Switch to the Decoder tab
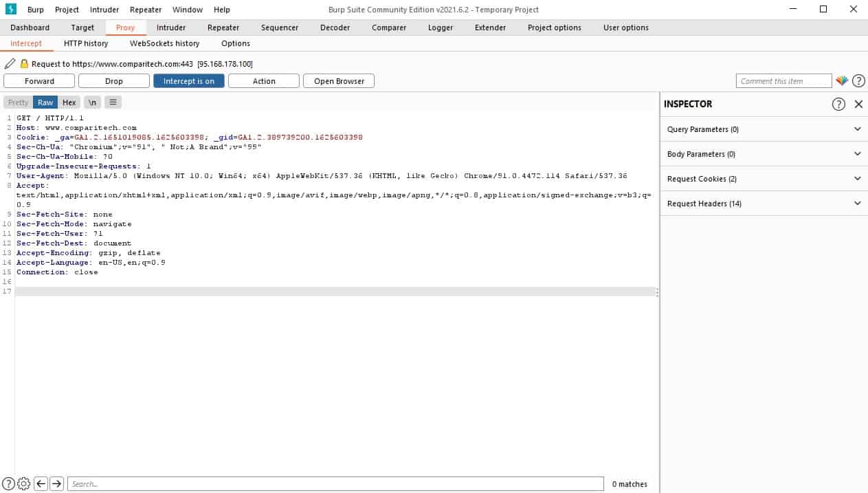This screenshot has width=868, height=493. (335, 28)
